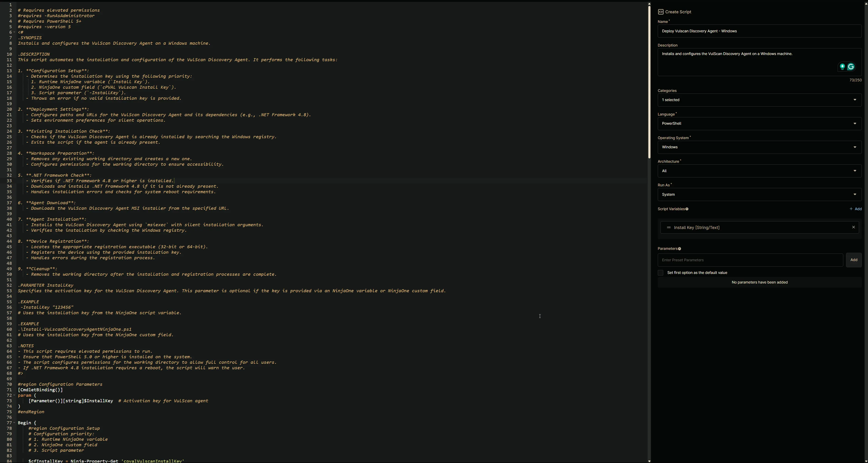The image size is (868, 463).
Task: Click '5. **.NET Framework Check**:' heading line
Action: 55,175
